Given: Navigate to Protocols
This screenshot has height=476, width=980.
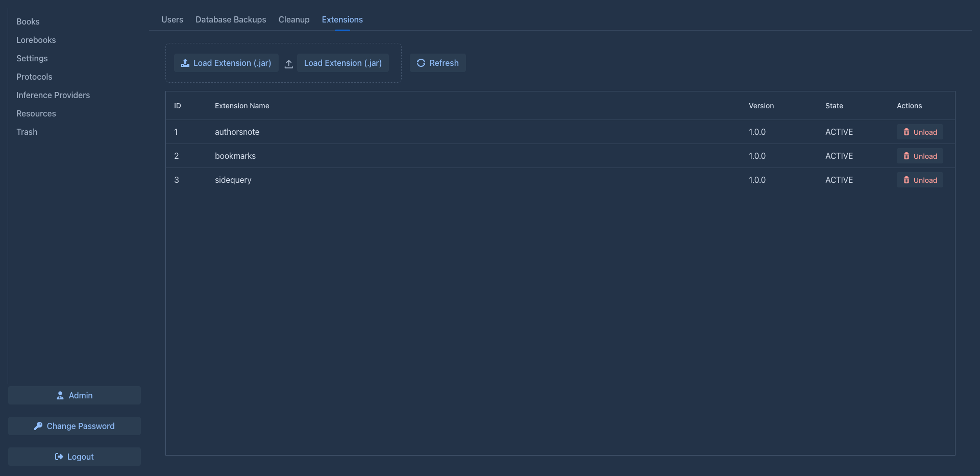Looking at the screenshot, I should (34, 77).
